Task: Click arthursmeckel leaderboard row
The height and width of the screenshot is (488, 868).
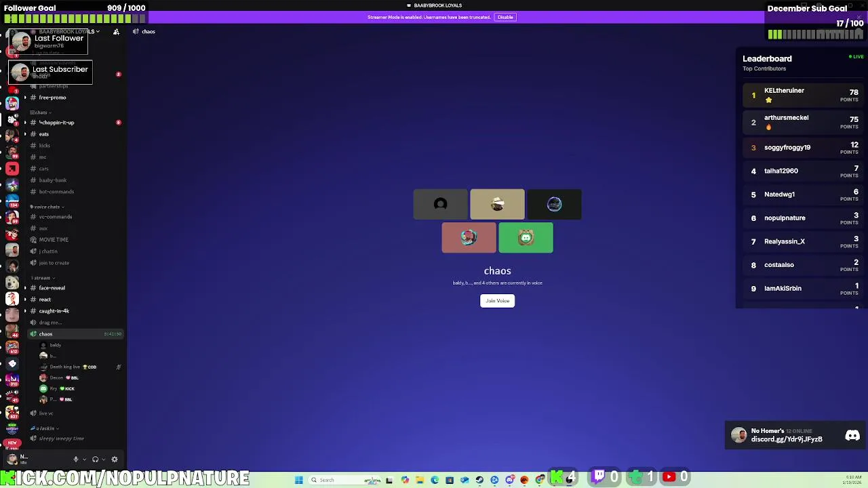Action: pos(802,123)
